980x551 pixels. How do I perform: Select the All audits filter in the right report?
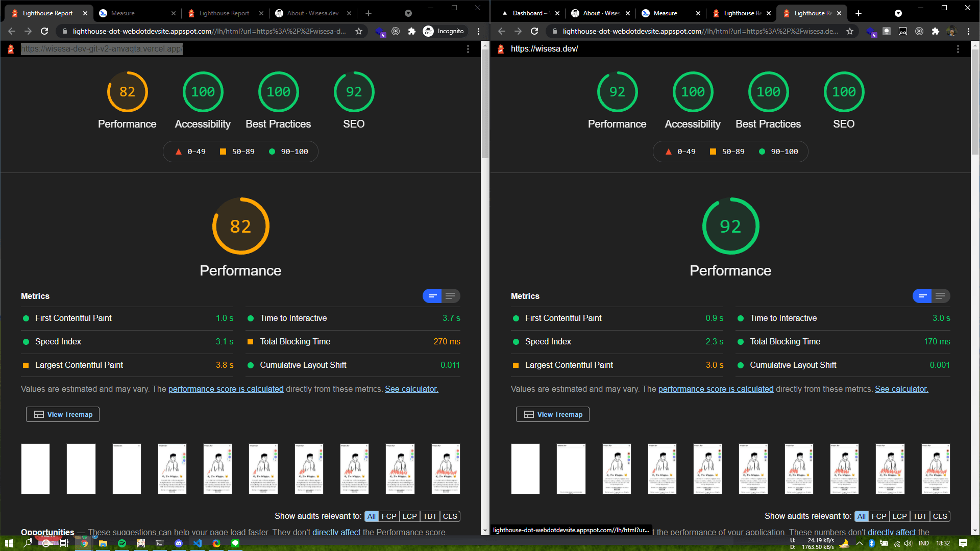coord(862,516)
